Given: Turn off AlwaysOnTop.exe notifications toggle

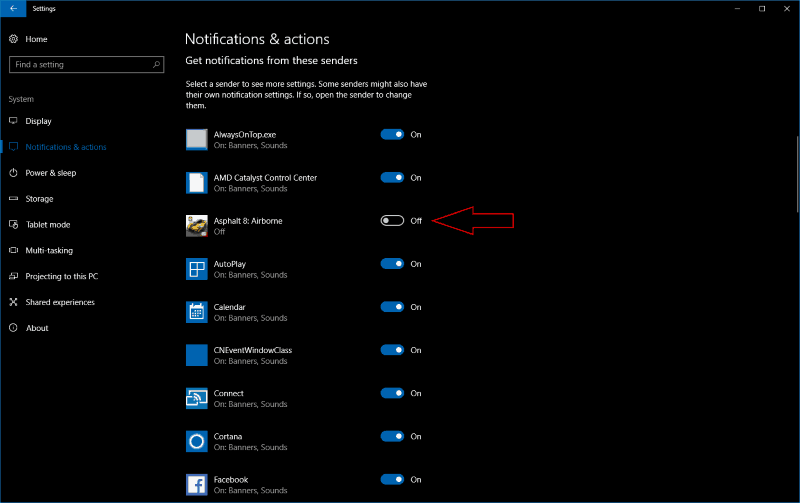Looking at the screenshot, I should point(392,134).
